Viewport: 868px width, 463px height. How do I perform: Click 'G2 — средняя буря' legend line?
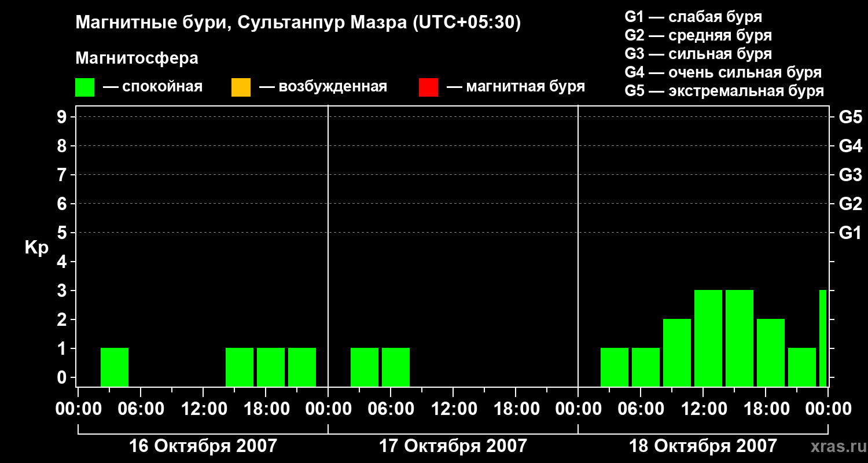[x=698, y=35]
